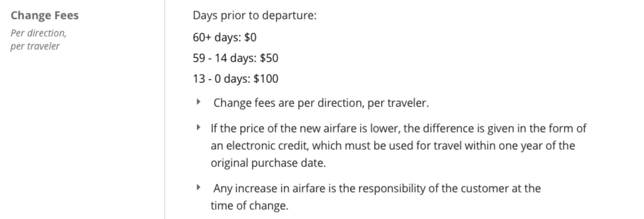Click the italic 'Per direction,' subtitle line

tap(38, 33)
